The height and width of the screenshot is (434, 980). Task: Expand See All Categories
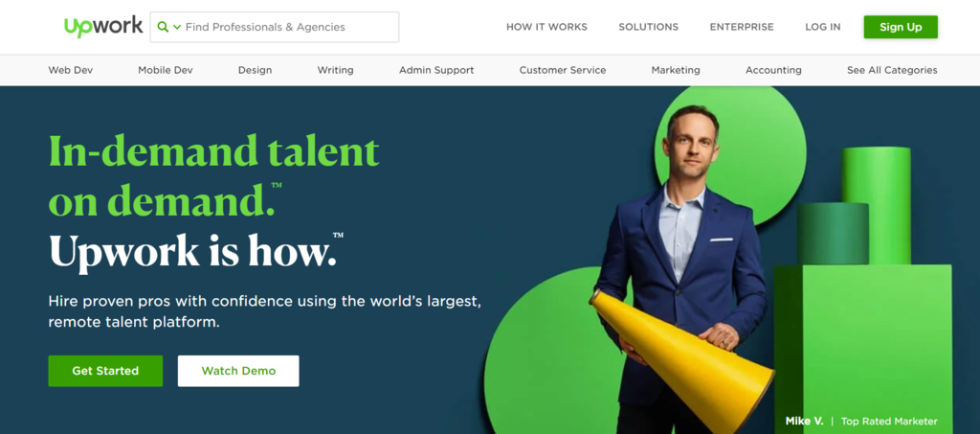[x=892, y=70]
